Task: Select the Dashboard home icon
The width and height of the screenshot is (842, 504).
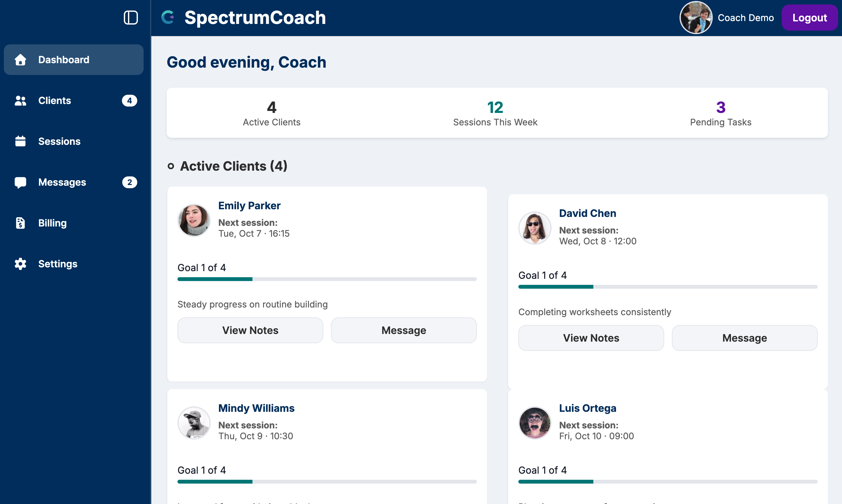Action: (x=20, y=60)
